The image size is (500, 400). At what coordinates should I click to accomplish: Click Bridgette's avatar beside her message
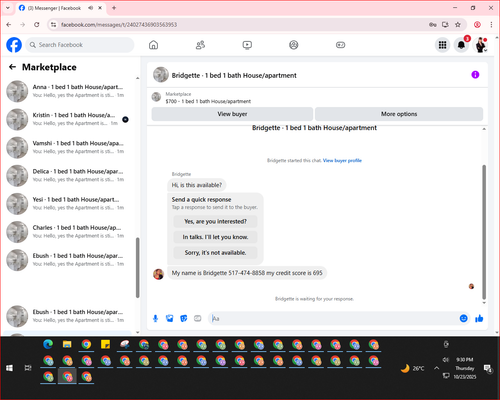pyautogui.click(x=158, y=274)
